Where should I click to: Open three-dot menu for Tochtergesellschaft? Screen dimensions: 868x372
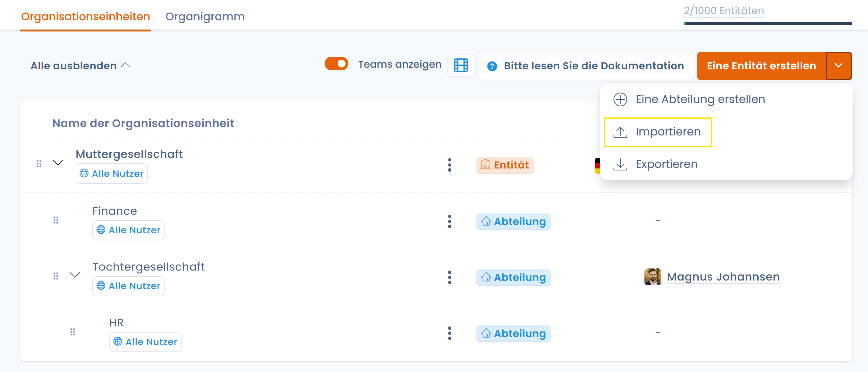pos(449,277)
